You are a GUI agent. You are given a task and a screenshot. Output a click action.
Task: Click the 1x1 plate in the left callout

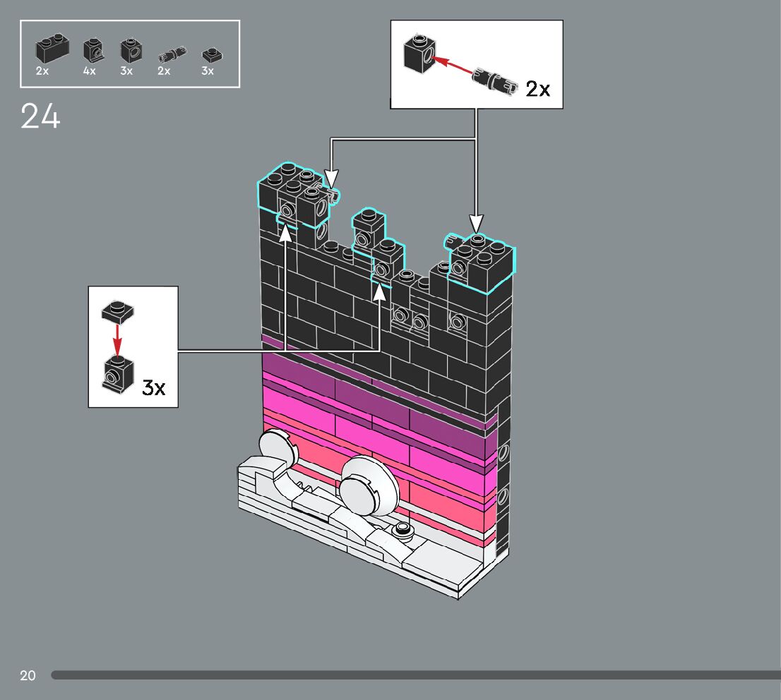point(117,309)
